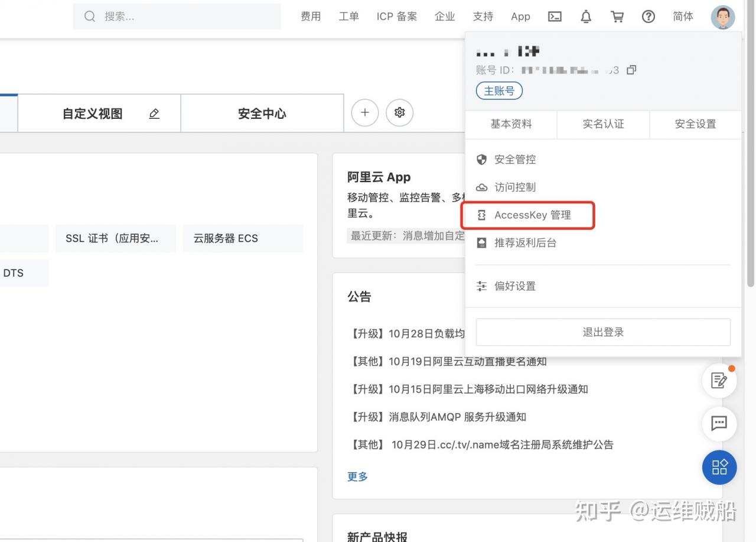Open the notifications bell icon
This screenshot has width=756, height=542.
pos(586,17)
